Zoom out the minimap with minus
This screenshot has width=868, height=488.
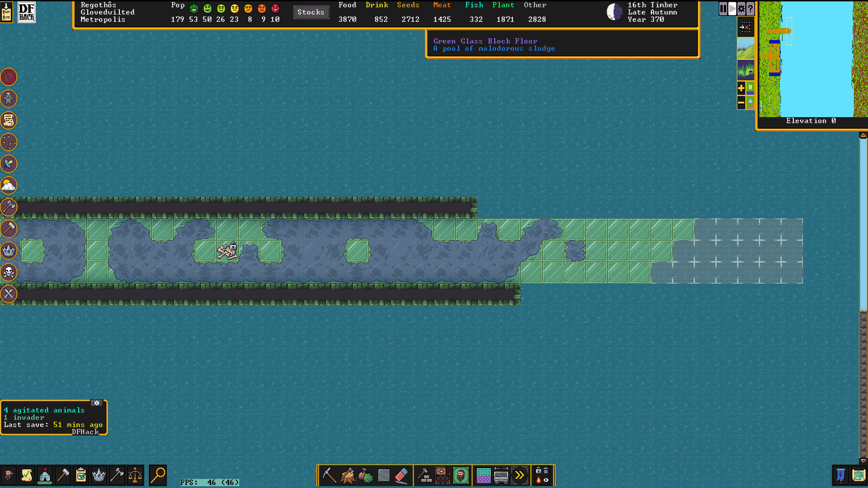[741, 103]
